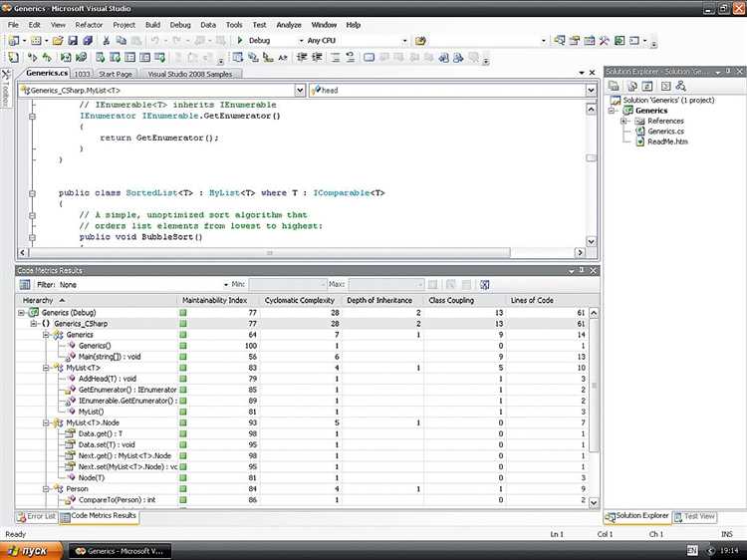Open File icon in main toolbar
The width and height of the screenshot is (747, 560).
(x=58, y=41)
